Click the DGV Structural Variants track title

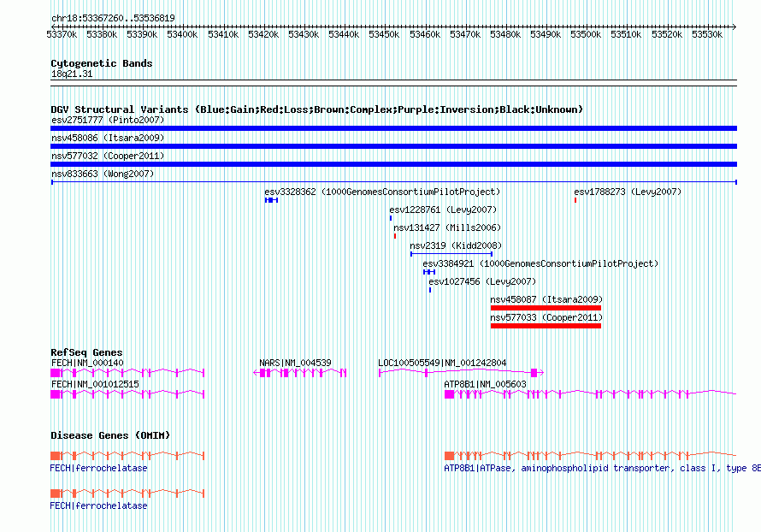click(317, 109)
